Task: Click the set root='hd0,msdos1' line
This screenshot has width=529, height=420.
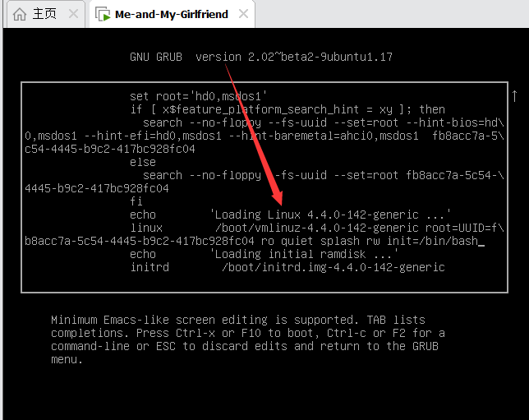Action: click(199, 96)
